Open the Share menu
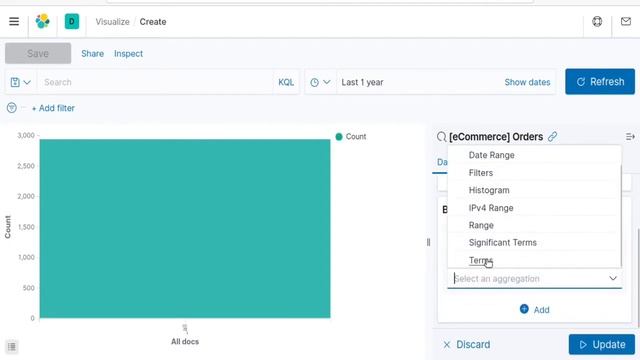 point(92,53)
